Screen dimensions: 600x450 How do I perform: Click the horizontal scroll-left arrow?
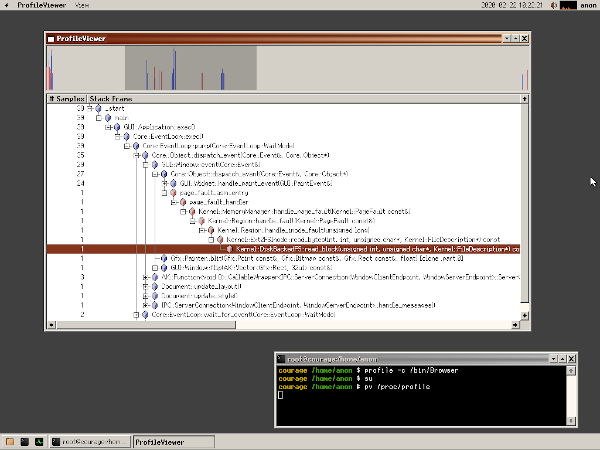(52, 325)
